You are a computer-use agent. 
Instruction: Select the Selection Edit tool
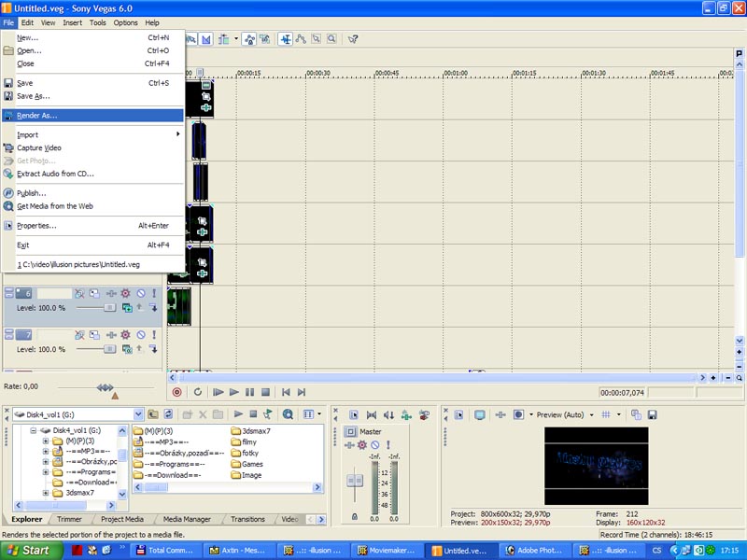coord(316,39)
